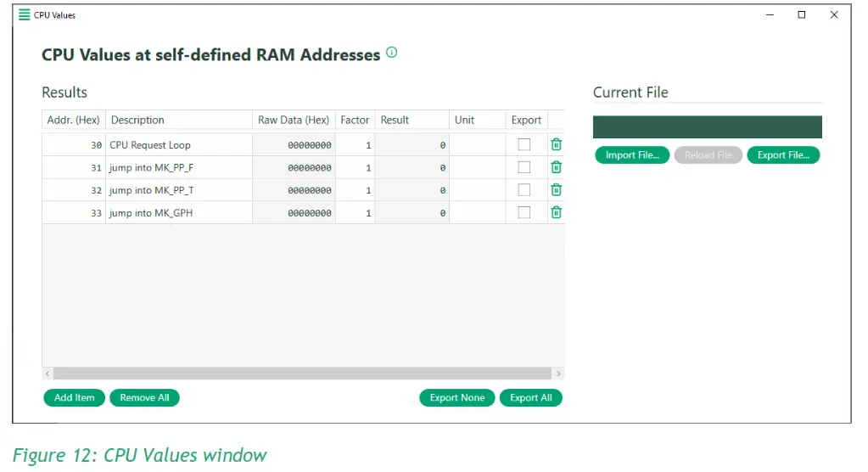868x472 pixels.
Task: Delete the jump into MK_GPH row via trash icon
Action: [557, 213]
